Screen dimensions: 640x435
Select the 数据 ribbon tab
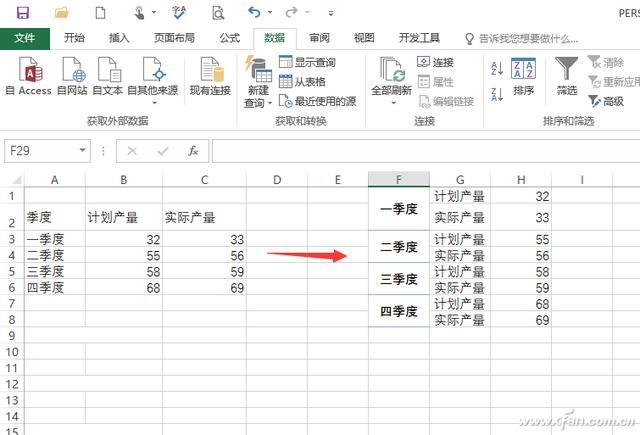point(274,38)
